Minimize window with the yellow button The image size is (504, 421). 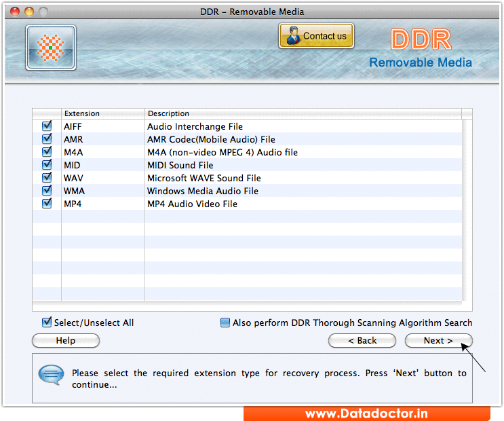coord(29,12)
